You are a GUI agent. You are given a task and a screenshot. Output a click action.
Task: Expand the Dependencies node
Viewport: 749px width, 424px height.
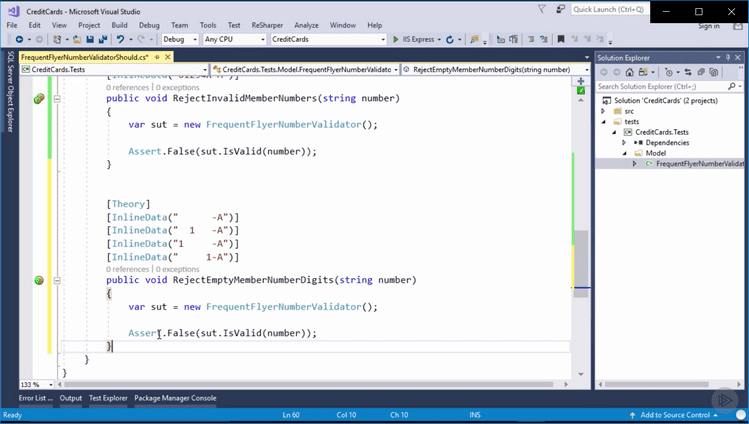point(624,143)
